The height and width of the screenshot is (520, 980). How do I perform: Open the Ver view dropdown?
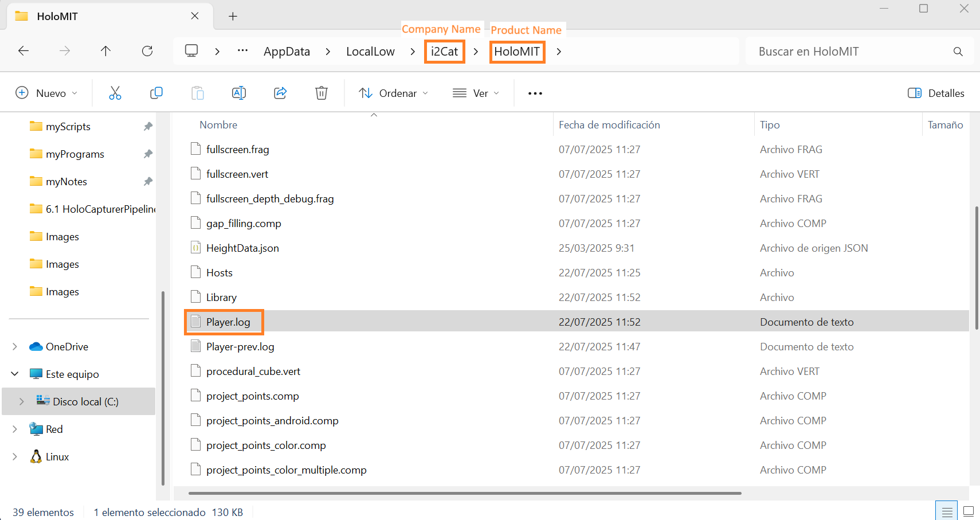(x=476, y=93)
